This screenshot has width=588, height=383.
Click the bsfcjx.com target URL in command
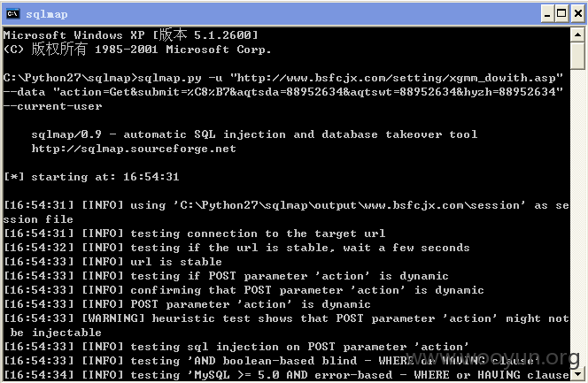pyautogui.click(x=397, y=78)
